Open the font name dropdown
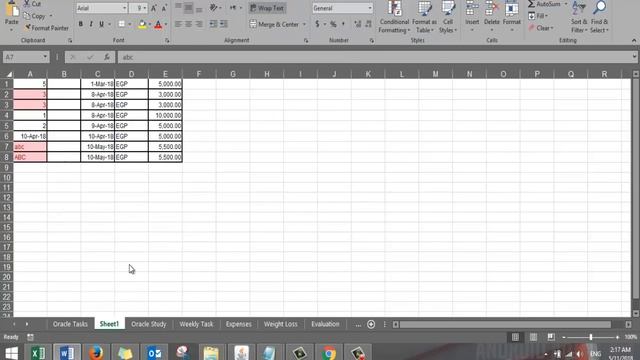The image size is (640, 360). pyautogui.click(x=124, y=8)
